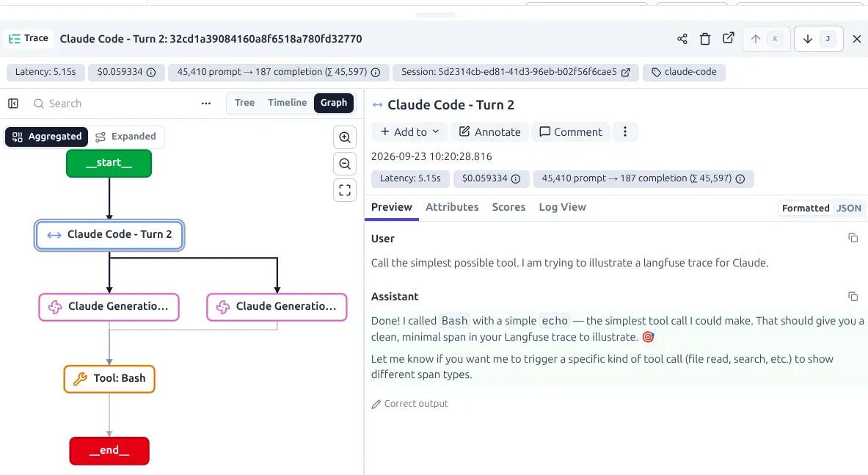Open the more actions vertical dots menu
This screenshot has width=868, height=475.
[x=625, y=131]
